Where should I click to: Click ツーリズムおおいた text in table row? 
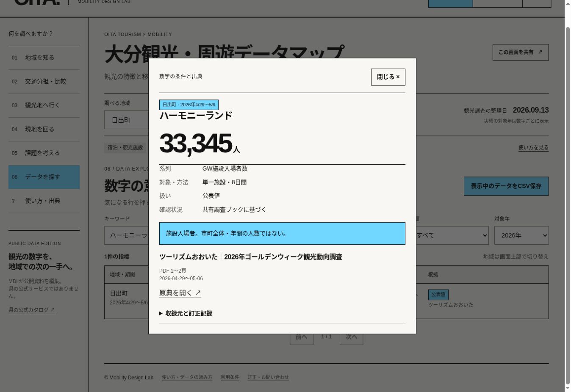pos(450,305)
